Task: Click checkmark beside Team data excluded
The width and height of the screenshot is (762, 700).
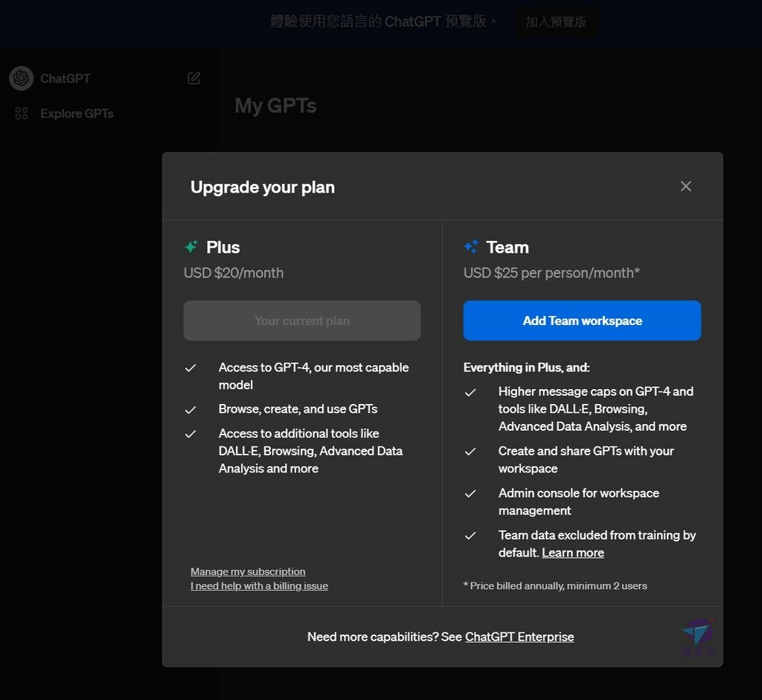Action: coord(470,536)
